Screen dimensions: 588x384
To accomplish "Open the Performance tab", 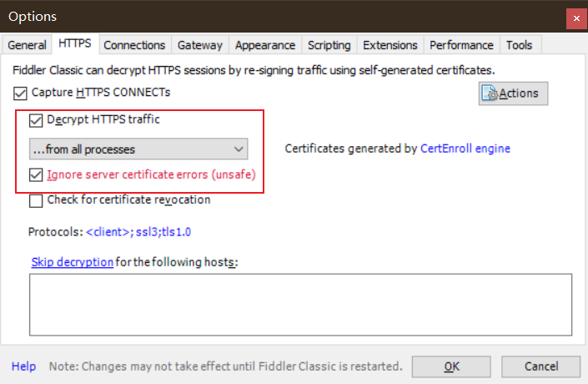I will click(x=462, y=45).
